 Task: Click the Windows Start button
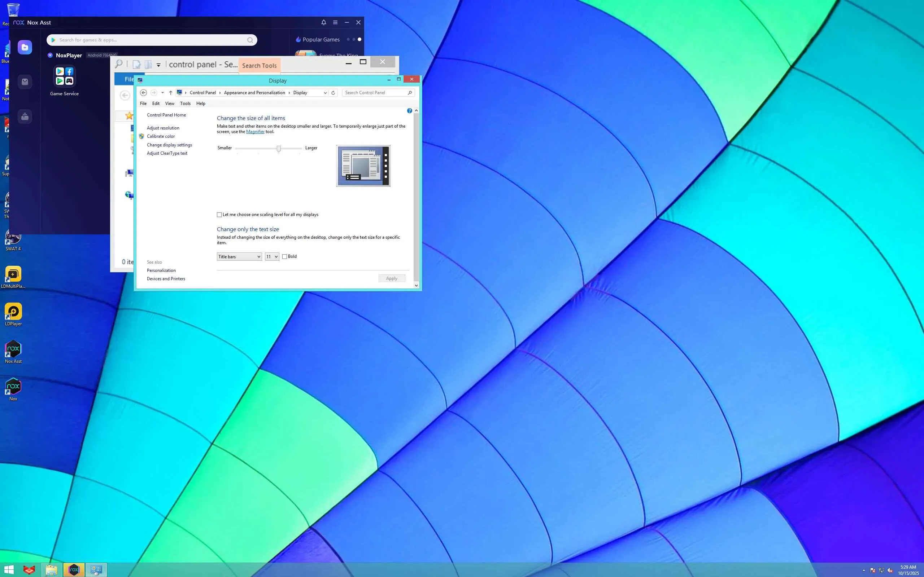click(x=8, y=570)
